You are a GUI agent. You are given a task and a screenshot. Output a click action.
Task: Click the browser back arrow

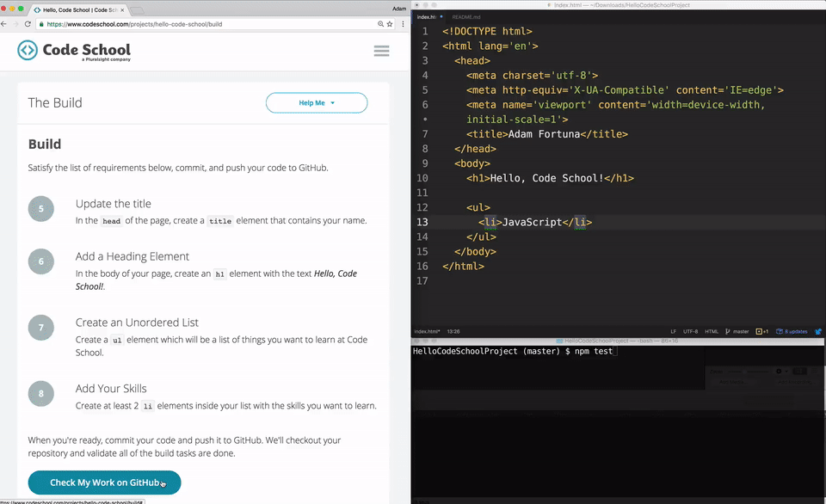pos(3,24)
